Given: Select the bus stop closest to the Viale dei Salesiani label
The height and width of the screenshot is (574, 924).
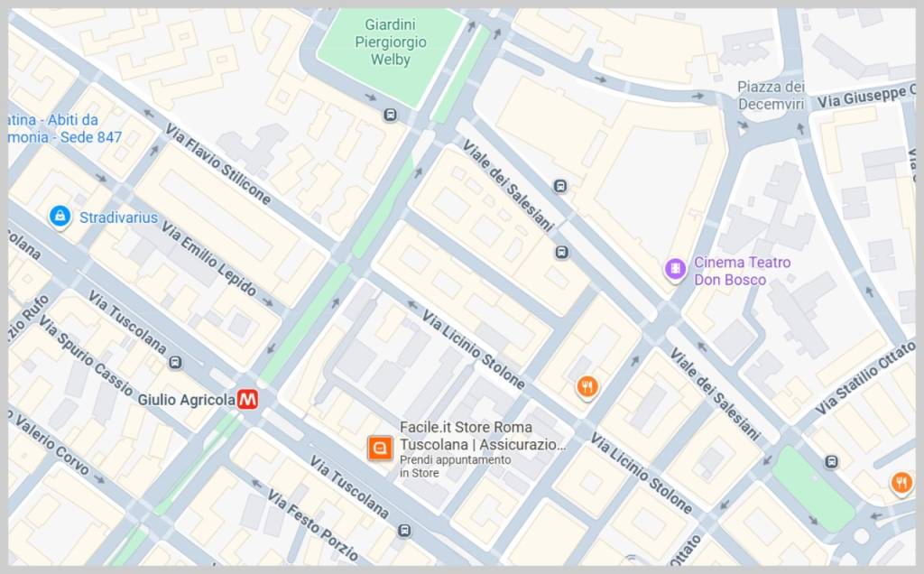Looking at the screenshot, I should coord(560,186).
